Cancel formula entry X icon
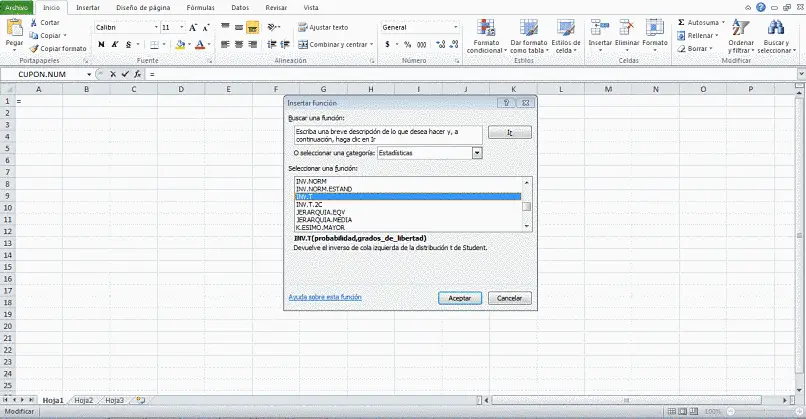This screenshot has width=806, height=419. (113, 75)
